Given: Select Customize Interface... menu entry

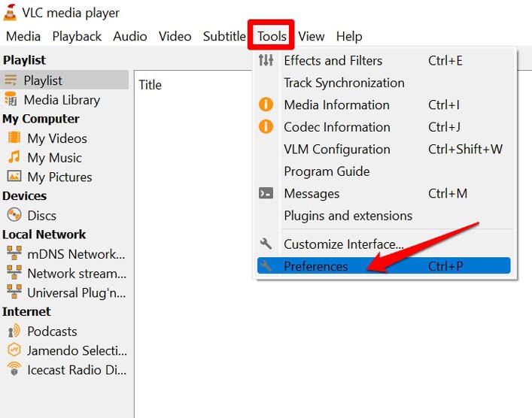Looking at the screenshot, I should point(384,244).
